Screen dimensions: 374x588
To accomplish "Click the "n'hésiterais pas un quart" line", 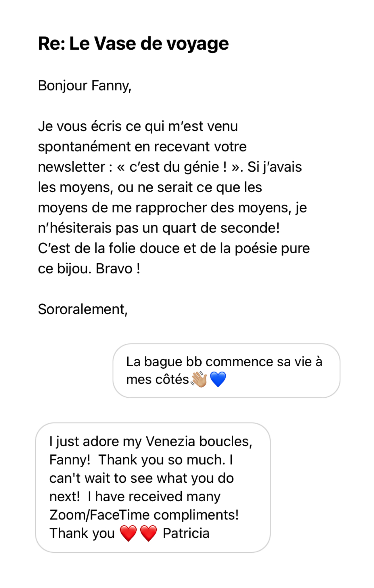I will [x=159, y=228].
